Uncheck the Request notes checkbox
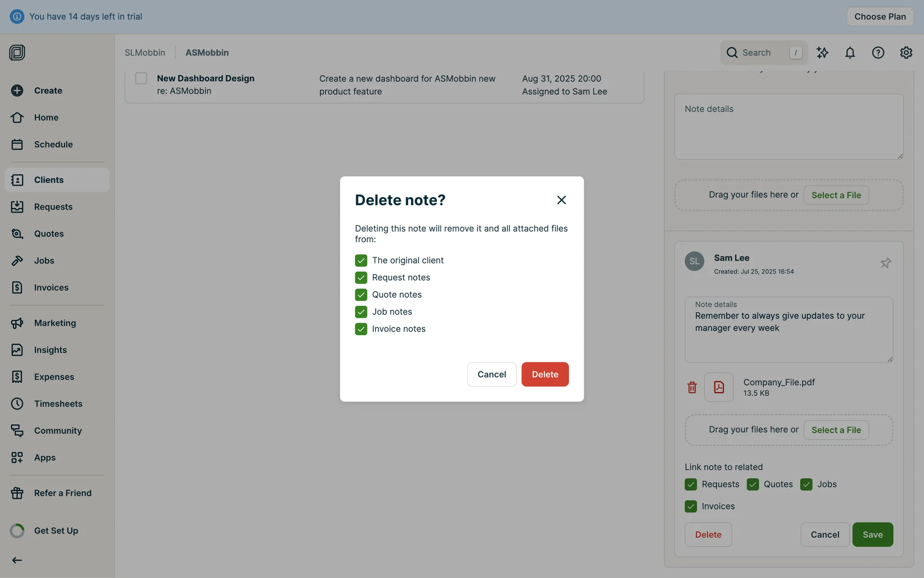924x578 pixels. pos(361,277)
